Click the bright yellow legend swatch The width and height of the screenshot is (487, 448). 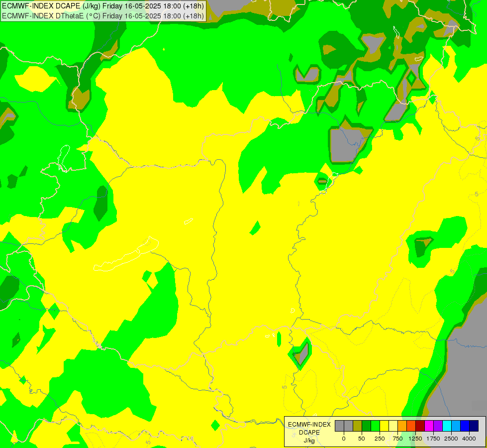(385, 426)
